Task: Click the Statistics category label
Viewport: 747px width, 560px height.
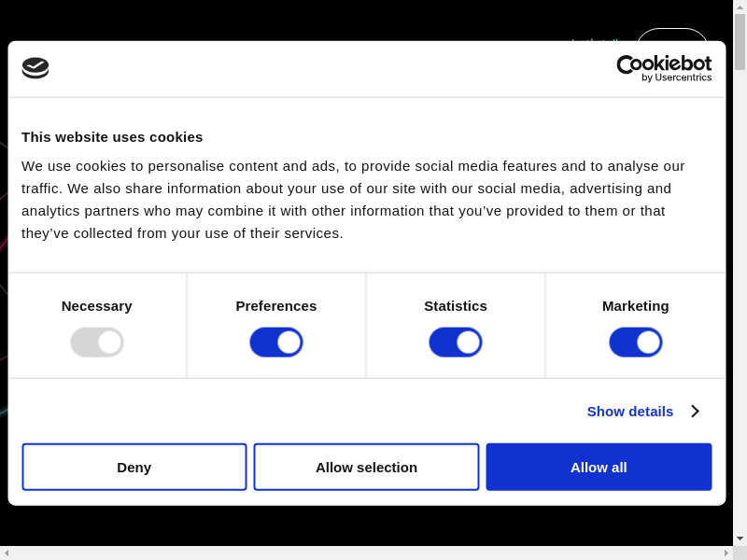Action: click(456, 306)
